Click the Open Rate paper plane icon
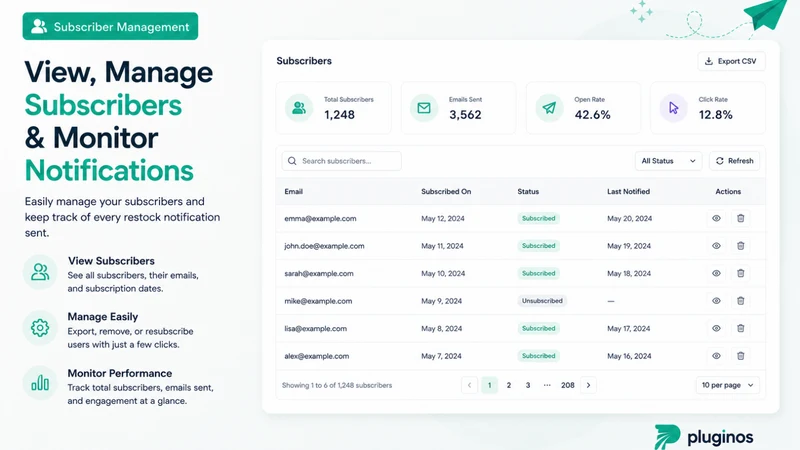800x450 pixels. coord(549,108)
